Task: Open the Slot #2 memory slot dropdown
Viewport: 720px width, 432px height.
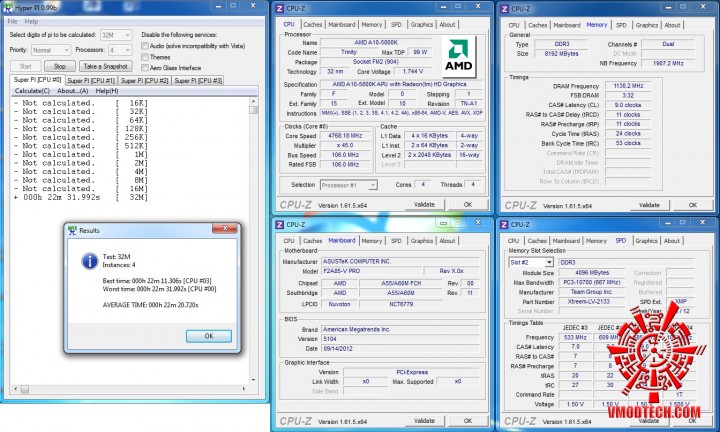Action: click(x=549, y=262)
